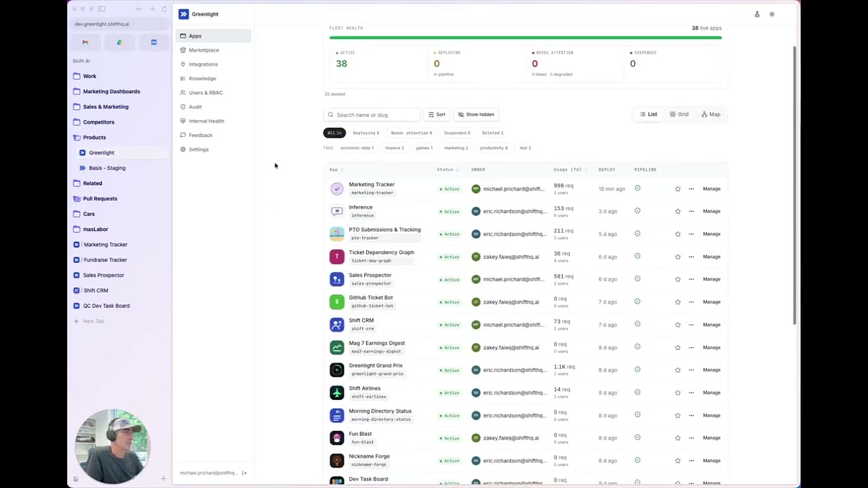
Task: Click the green fleet health progress bar
Action: pos(526,38)
